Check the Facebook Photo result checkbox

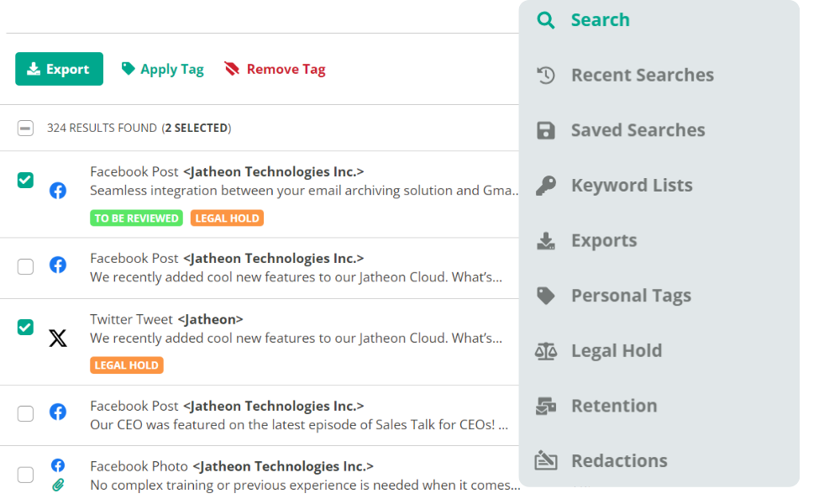25,475
